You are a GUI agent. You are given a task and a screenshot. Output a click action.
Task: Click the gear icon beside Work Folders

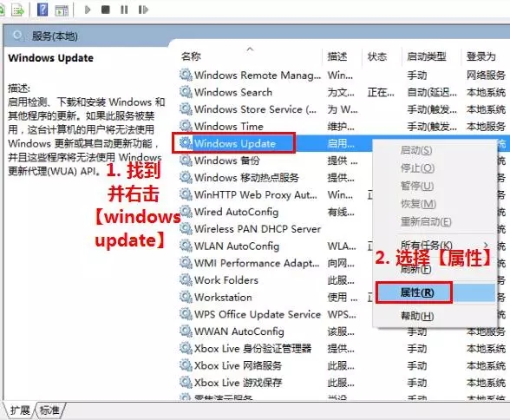(186, 279)
